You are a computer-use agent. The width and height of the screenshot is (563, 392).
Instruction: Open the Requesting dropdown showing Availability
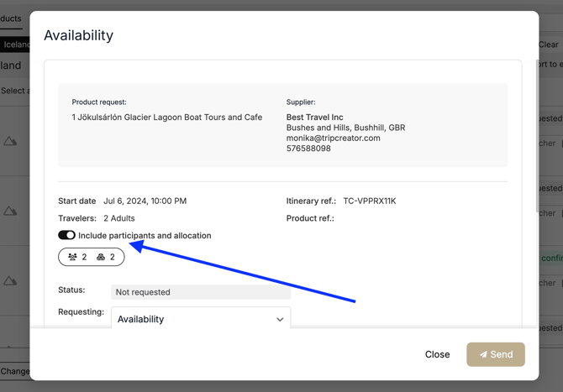click(201, 319)
